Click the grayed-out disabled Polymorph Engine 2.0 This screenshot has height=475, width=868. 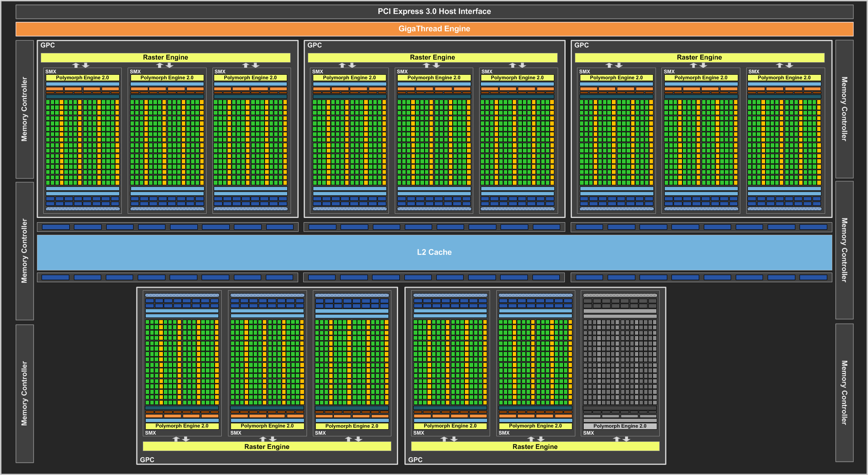click(x=620, y=426)
